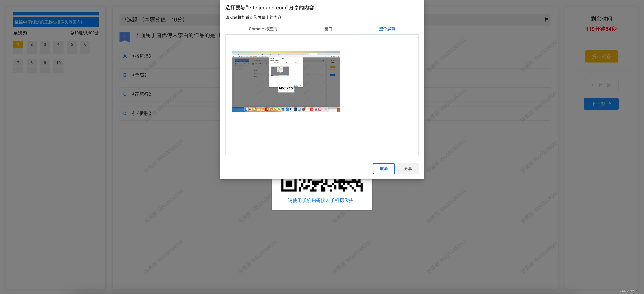Click the 分享 button
The image size is (644, 294).
pos(408,169)
